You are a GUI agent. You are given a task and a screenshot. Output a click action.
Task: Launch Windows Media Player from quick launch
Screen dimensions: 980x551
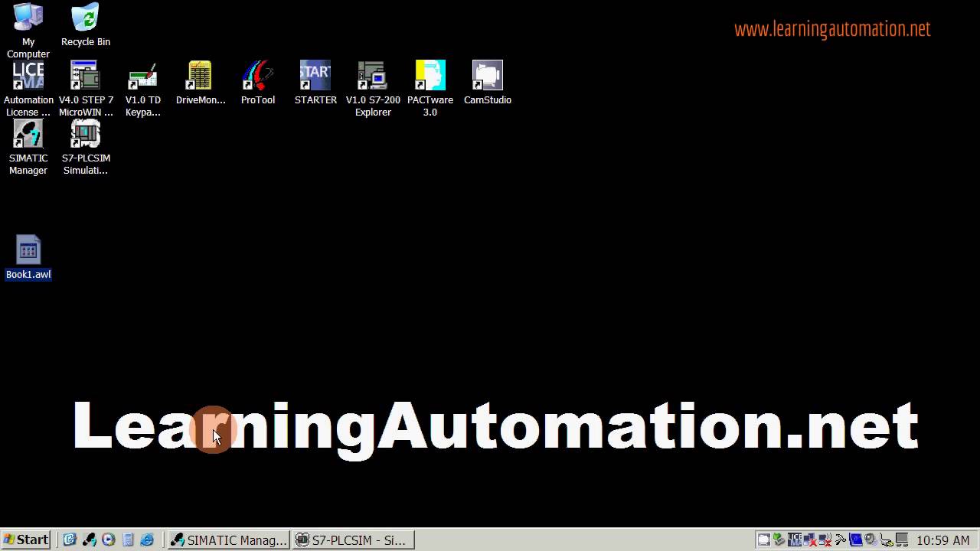pos(108,540)
